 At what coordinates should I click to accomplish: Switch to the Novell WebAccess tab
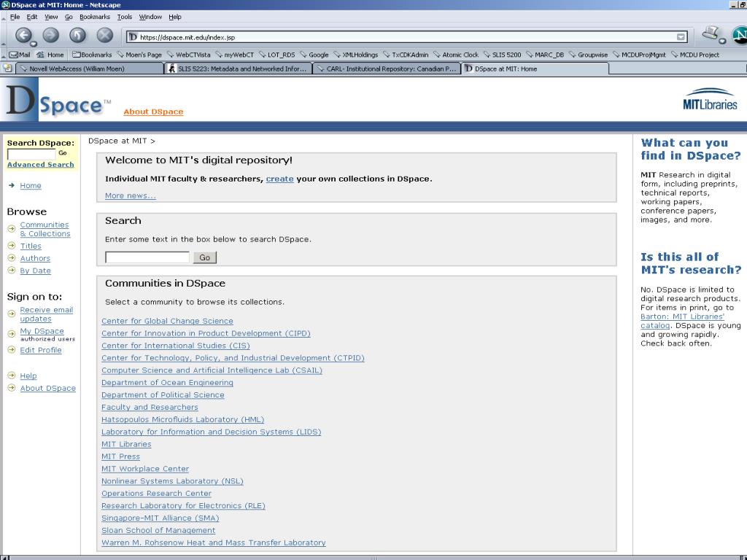[90, 69]
